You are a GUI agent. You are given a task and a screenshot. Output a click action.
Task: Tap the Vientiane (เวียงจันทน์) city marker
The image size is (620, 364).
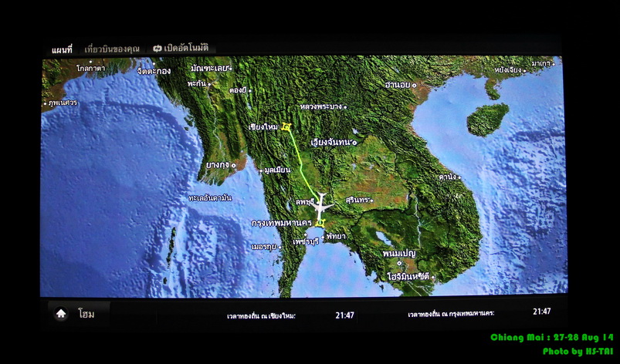coord(354,143)
